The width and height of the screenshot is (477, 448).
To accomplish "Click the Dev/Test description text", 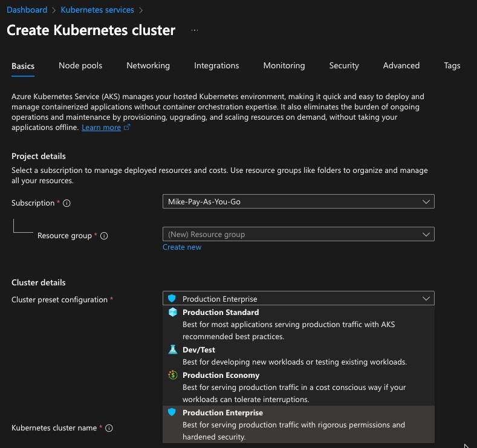I will (x=294, y=362).
